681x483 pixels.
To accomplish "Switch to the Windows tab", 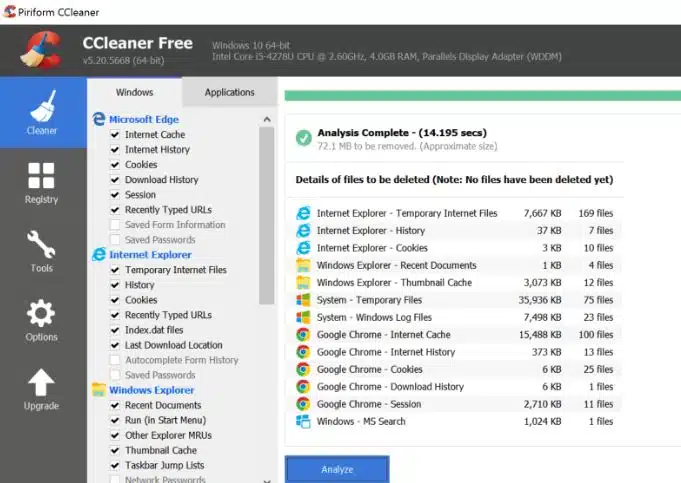I will [x=135, y=92].
